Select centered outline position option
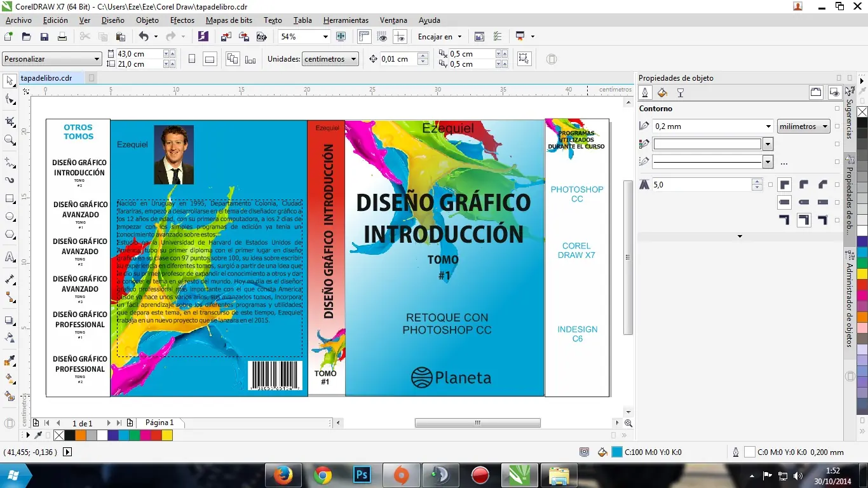The width and height of the screenshot is (868, 488). 804,220
